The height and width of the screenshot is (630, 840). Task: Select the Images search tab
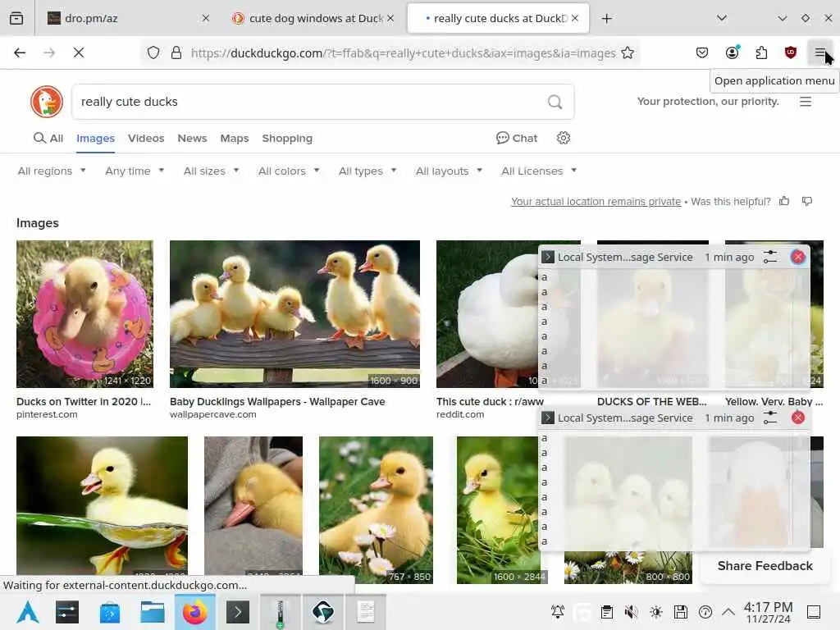click(x=95, y=138)
